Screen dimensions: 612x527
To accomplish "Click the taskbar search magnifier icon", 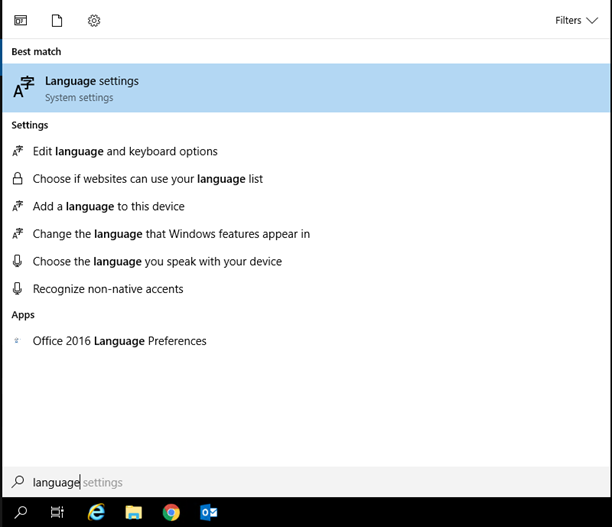I will click(21, 512).
